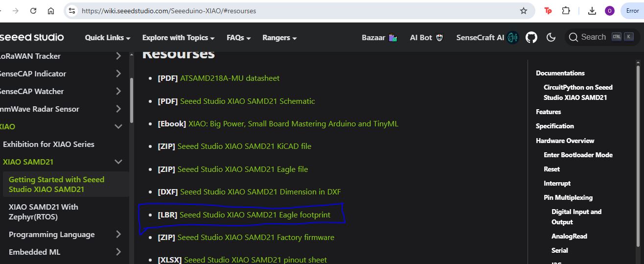Open the red Tp extension icon

pyautogui.click(x=548, y=10)
